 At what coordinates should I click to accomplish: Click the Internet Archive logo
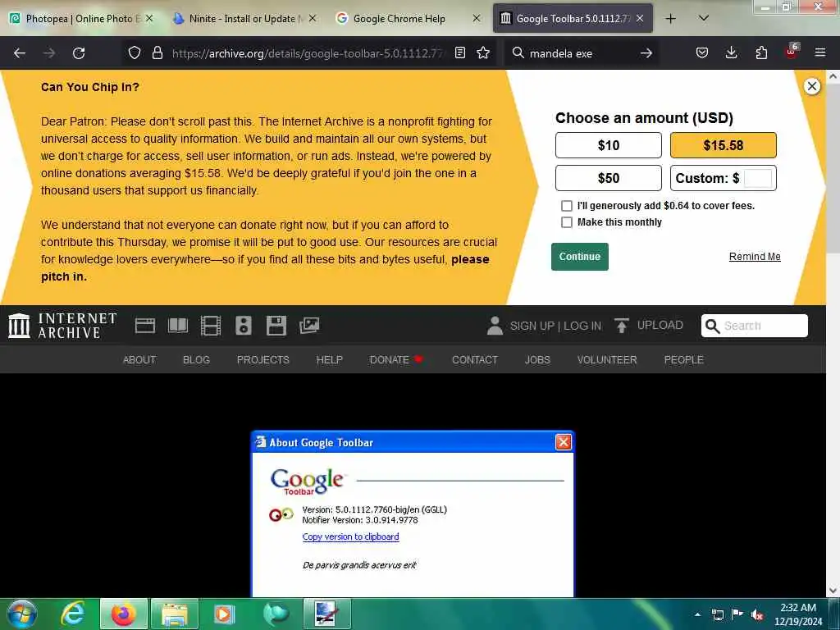62,326
